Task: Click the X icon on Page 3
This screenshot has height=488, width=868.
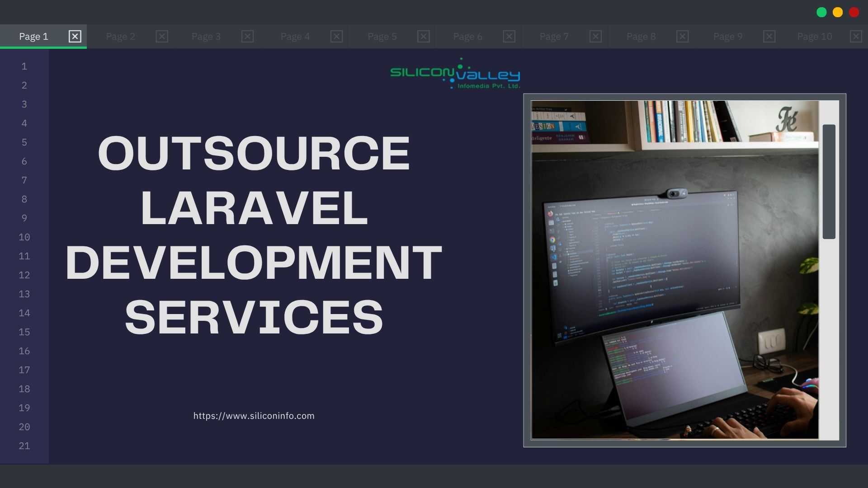Action: pos(247,36)
